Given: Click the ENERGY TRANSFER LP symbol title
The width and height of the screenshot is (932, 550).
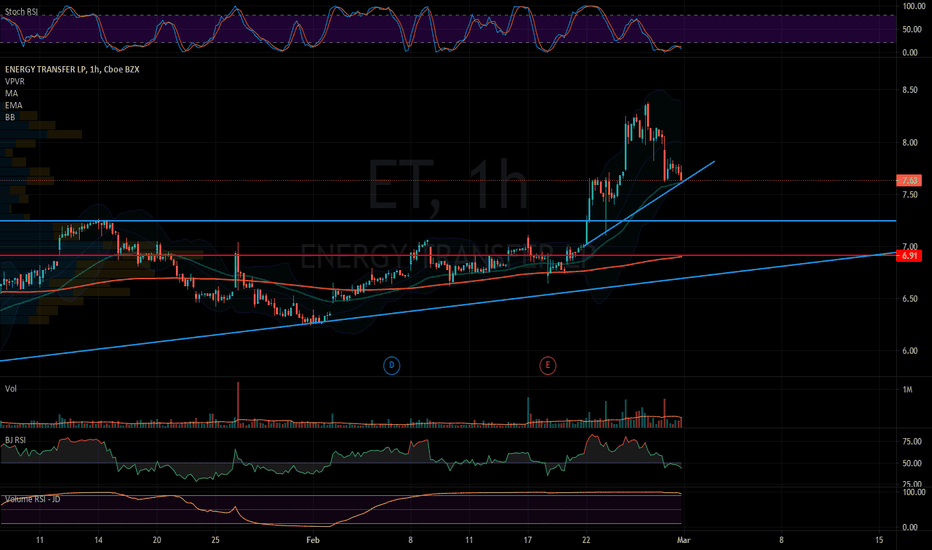Looking at the screenshot, I should click(x=72, y=70).
